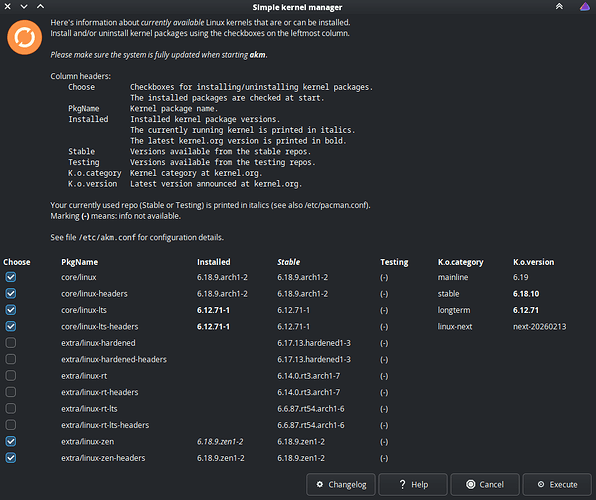Image resolution: width=596 pixels, height=500 pixels.
Task: Uncheck the core/linux-lts-headers checkbox
Action: click(x=11, y=326)
